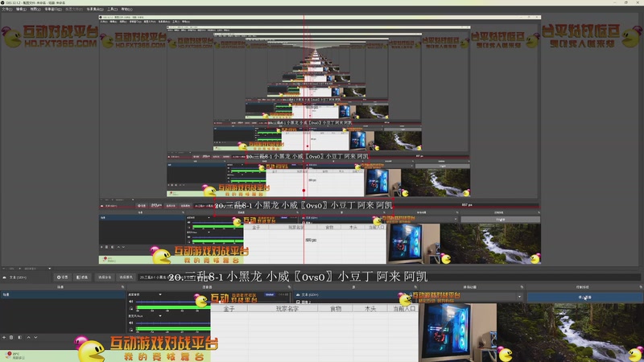The image size is (644, 362).
Task: Open source properties gear button
Action: (x=63, y=278)
